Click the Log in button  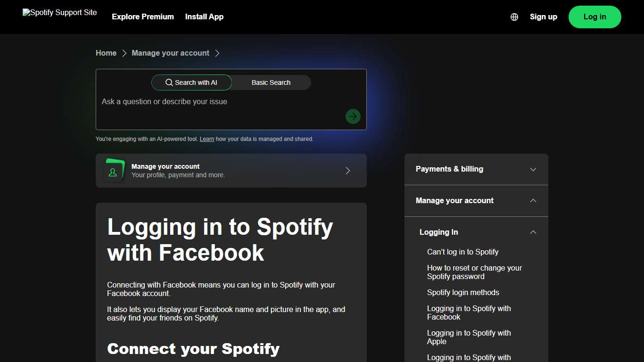pos(594,16)
